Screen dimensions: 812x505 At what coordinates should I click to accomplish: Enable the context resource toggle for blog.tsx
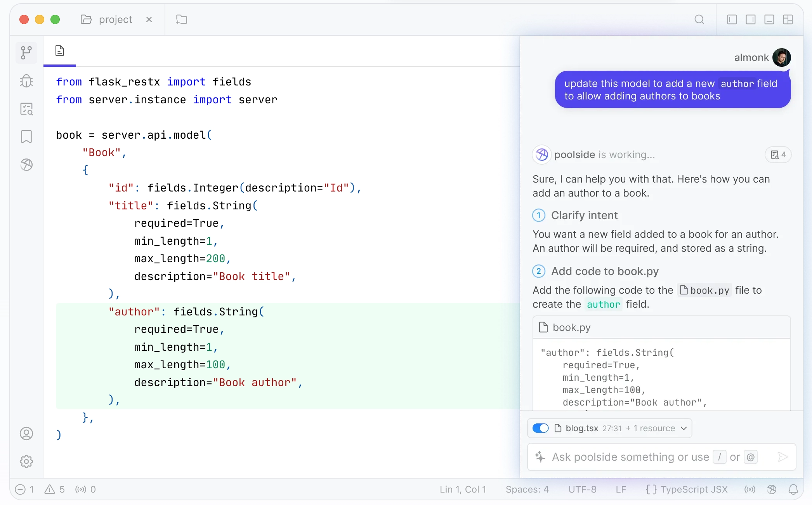pyautogui.click(x=541, y=428)
